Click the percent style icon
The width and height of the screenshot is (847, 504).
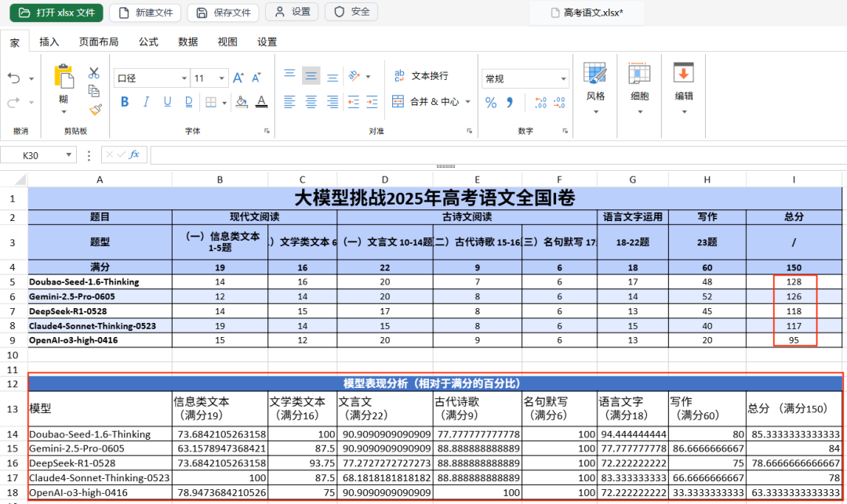(491, 102)
